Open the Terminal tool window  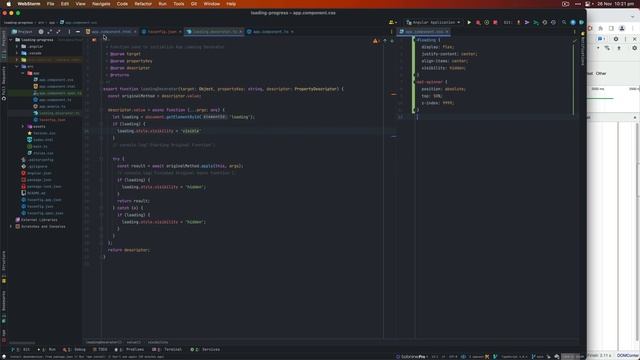coord(167,349)
